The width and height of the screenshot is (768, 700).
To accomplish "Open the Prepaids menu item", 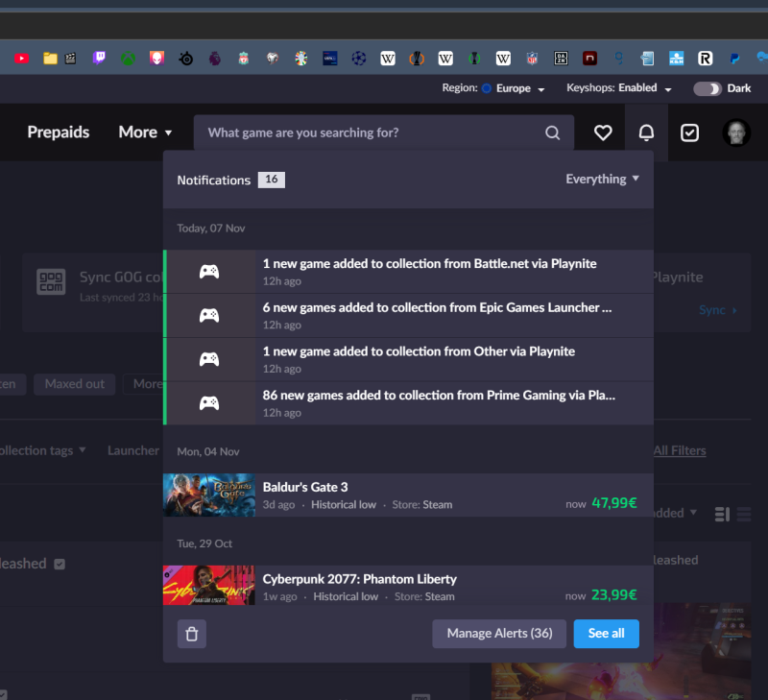I will [x=59, y=133].
